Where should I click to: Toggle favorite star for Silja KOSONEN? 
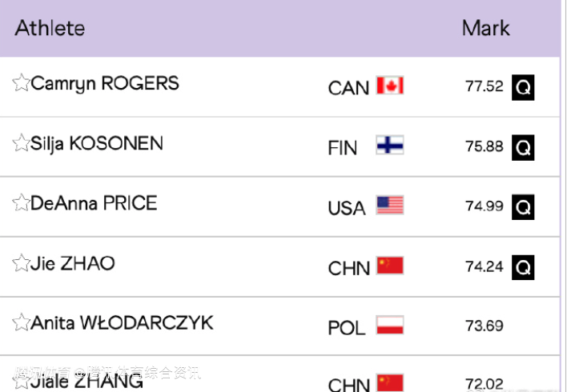21,144
